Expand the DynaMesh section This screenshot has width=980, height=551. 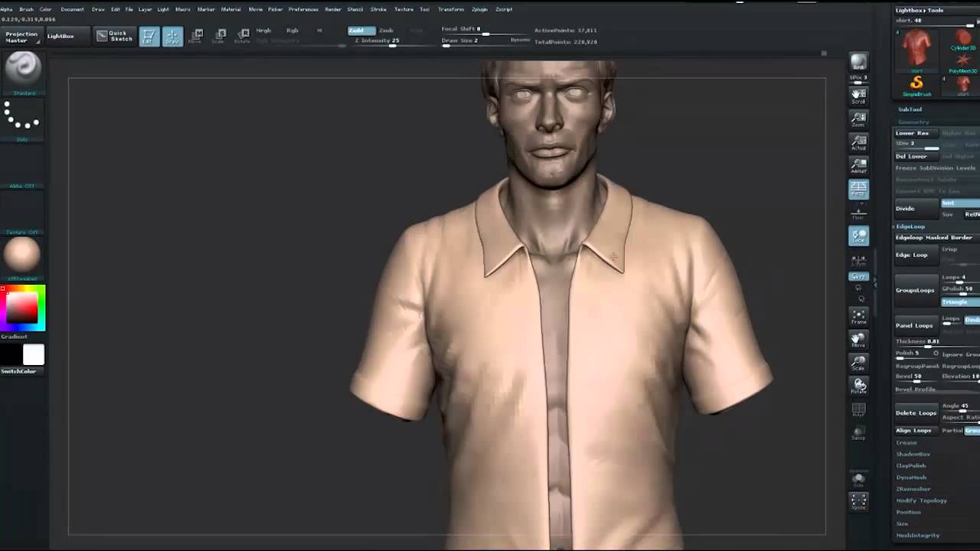(x=911, y=477)
